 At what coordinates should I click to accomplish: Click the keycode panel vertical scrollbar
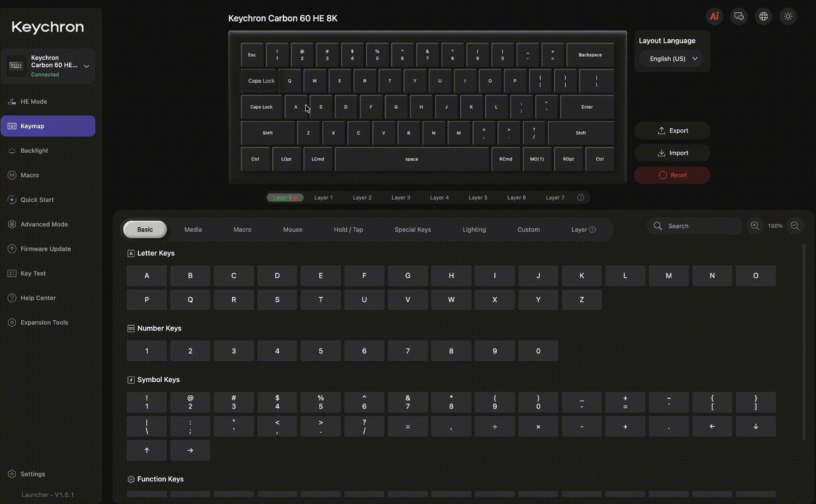coord(804,342)
